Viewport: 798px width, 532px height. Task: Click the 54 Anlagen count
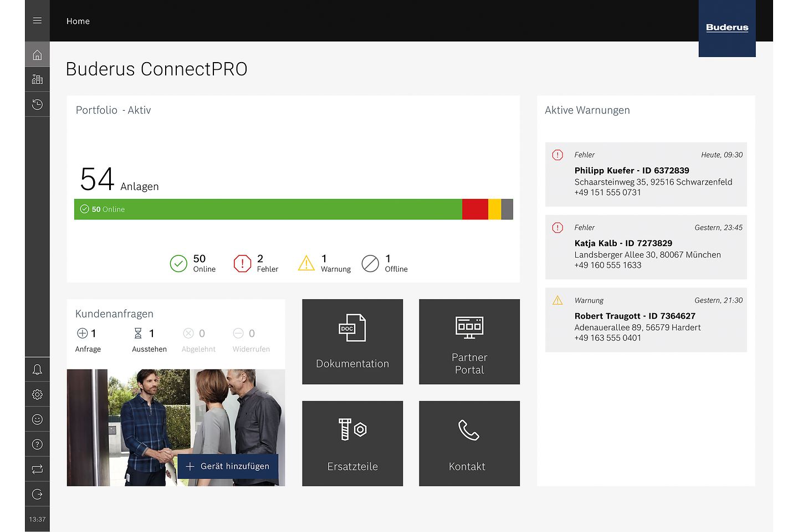tap(119, 180)
